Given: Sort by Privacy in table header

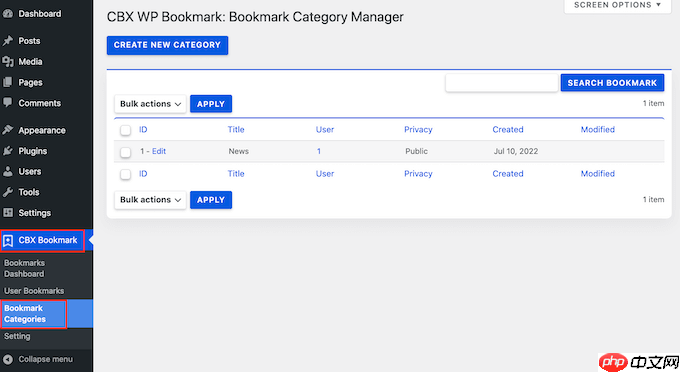Looking at the screenshot, I should [418, 130].
